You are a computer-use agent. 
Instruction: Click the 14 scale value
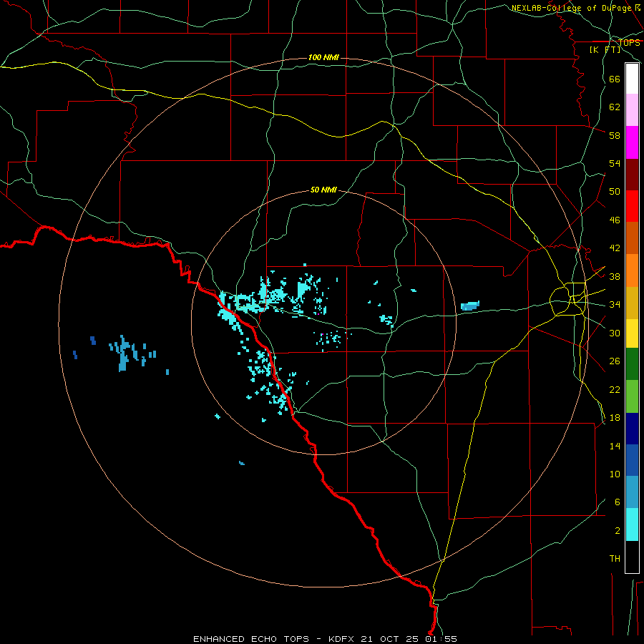coord(615,446)
